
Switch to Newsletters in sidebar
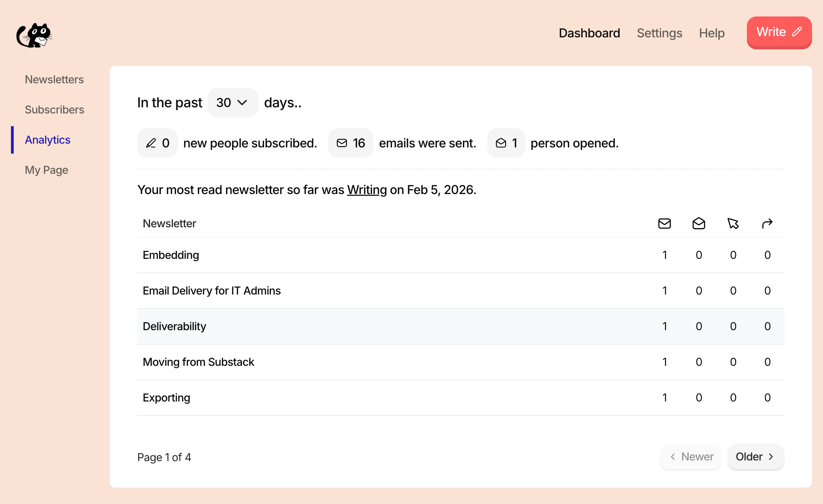click(54, 80)
